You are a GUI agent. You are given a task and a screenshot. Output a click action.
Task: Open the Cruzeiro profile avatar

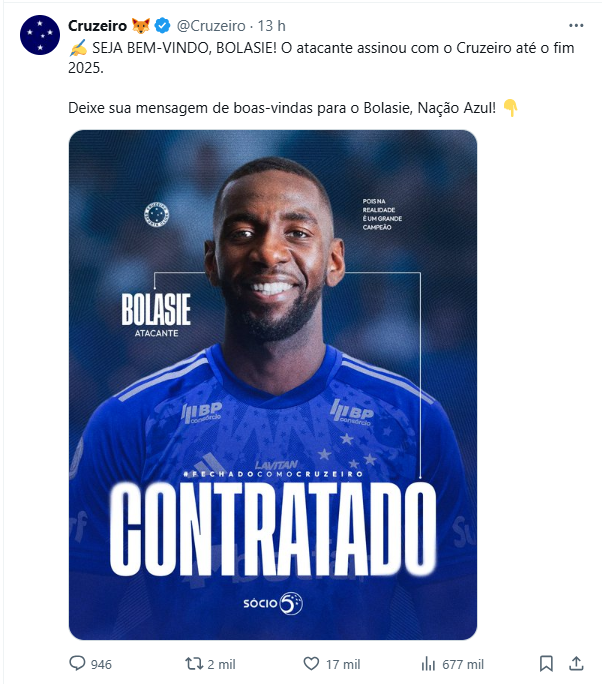40,35
